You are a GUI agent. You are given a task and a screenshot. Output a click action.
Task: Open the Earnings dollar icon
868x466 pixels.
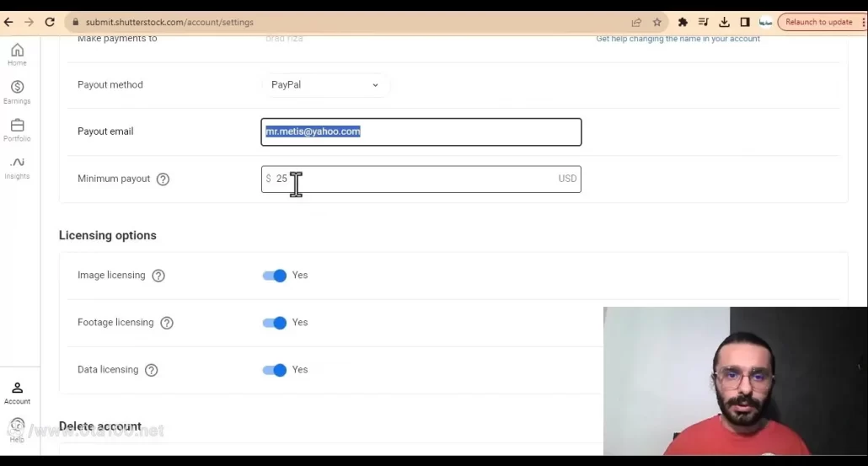[x=17, y=91]
